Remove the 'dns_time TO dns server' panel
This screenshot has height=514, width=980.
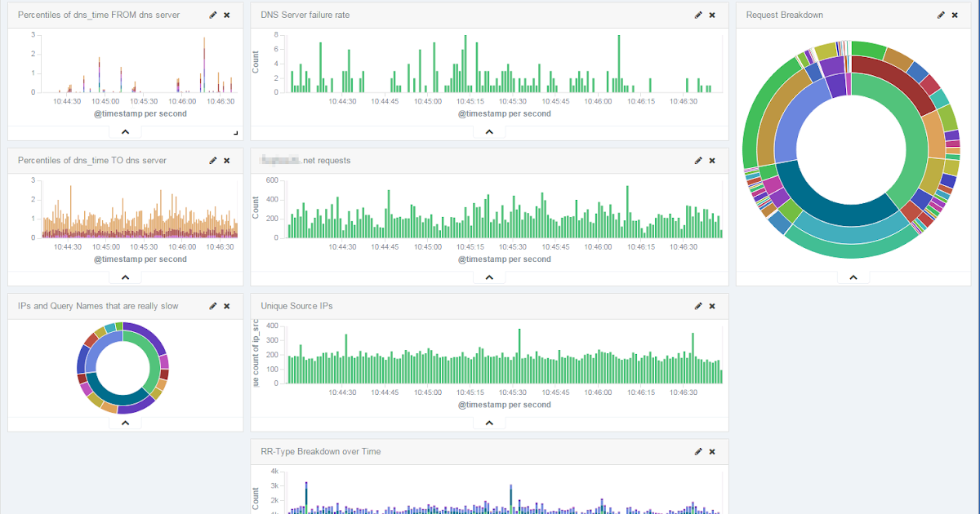pyautogui.click(x=227, y=160)
